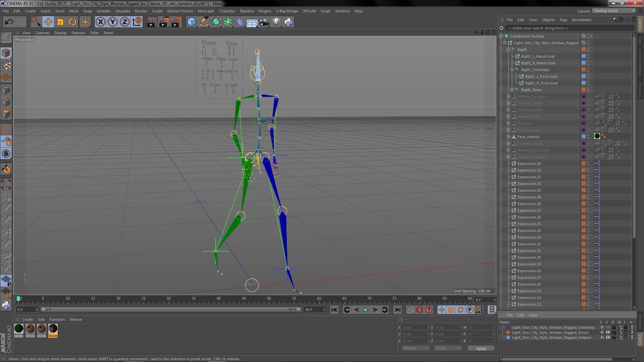Expand the Woman_tongue object
This screenshot has height=362, width=644.
508,97
